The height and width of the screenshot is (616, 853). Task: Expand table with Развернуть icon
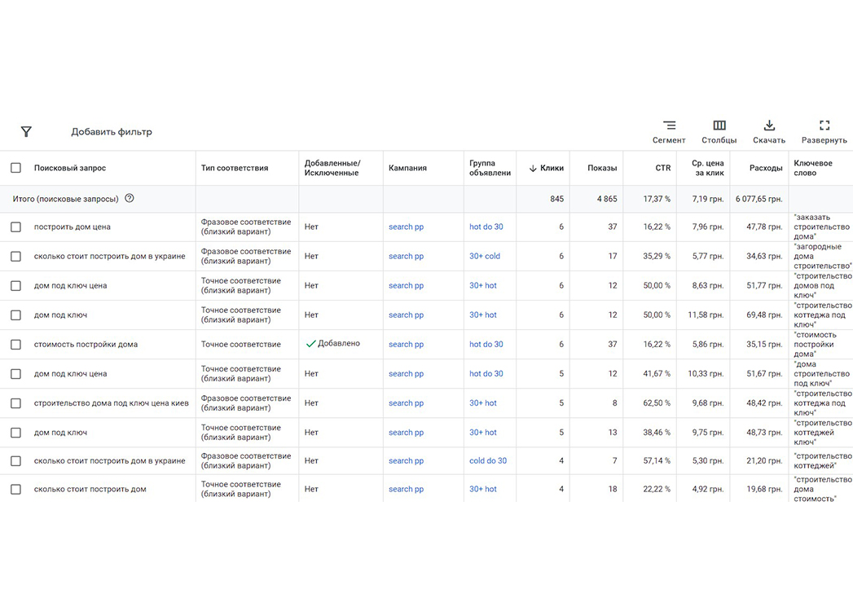click(824, 125)
